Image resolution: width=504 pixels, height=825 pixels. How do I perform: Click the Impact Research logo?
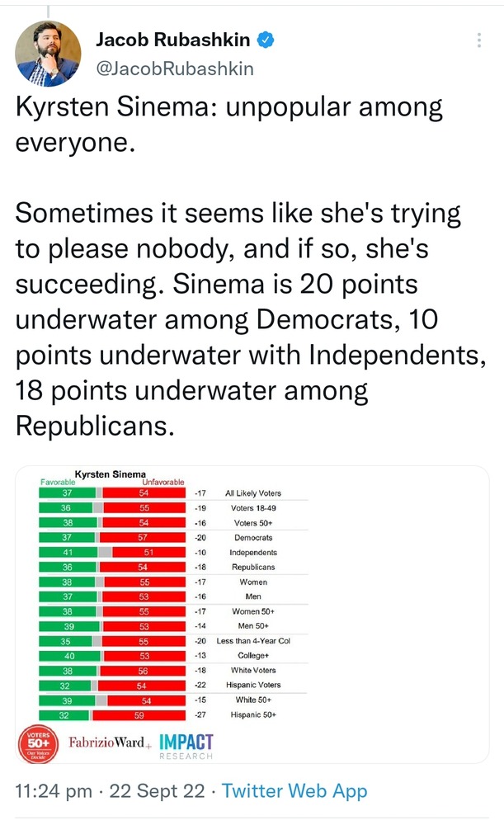pos(186,745)
